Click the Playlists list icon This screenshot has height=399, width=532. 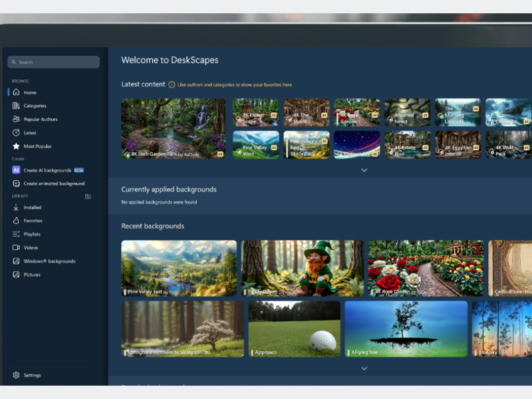pos(16,234)
